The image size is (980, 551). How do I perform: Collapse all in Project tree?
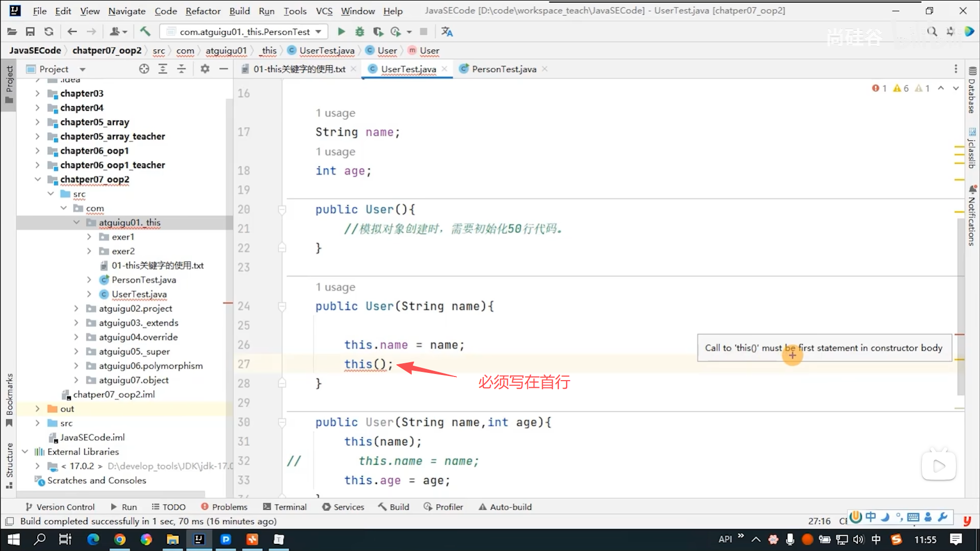(181, 69)
